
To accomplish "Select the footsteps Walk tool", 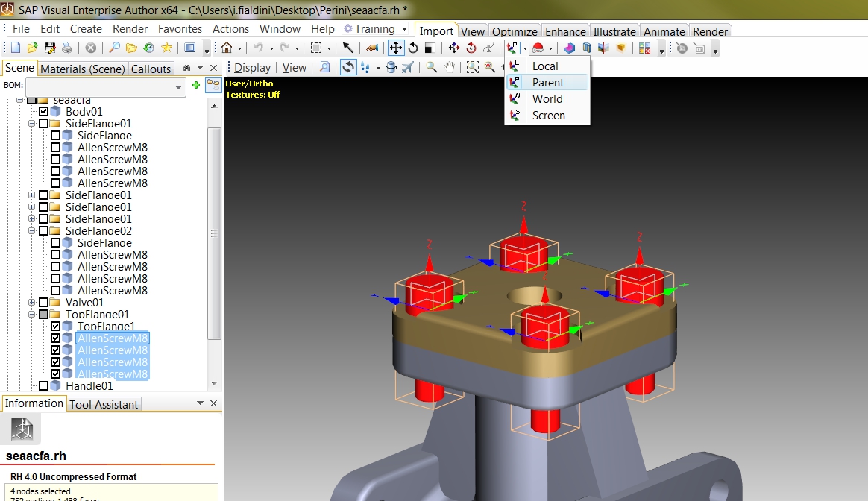I will click(x=365, y=68).
